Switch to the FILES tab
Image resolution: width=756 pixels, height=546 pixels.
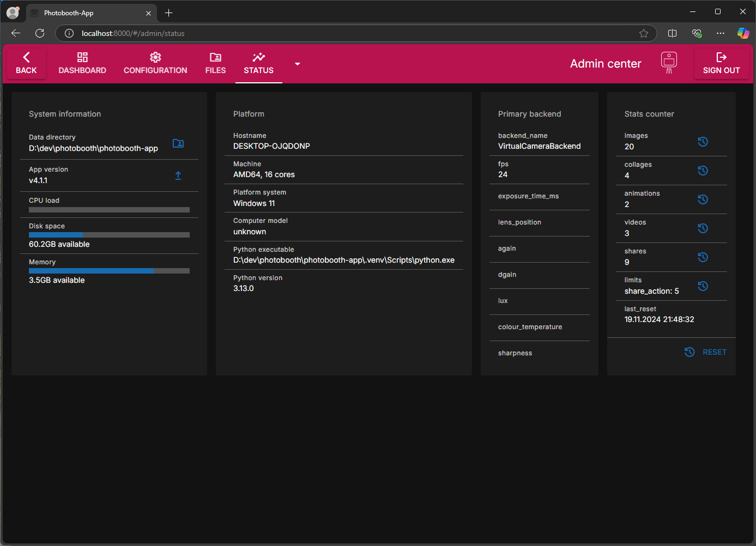(x=215, y=64)
